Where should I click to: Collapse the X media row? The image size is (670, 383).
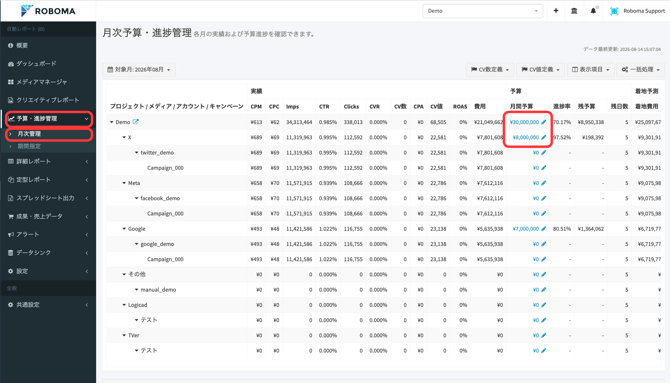coord(124,138)
